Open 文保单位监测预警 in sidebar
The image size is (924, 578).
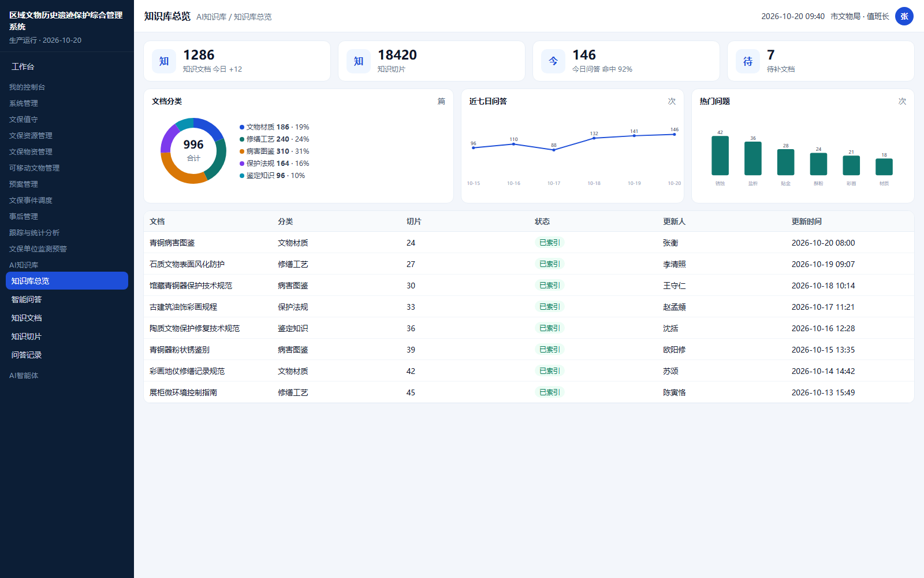coord(38,249)
